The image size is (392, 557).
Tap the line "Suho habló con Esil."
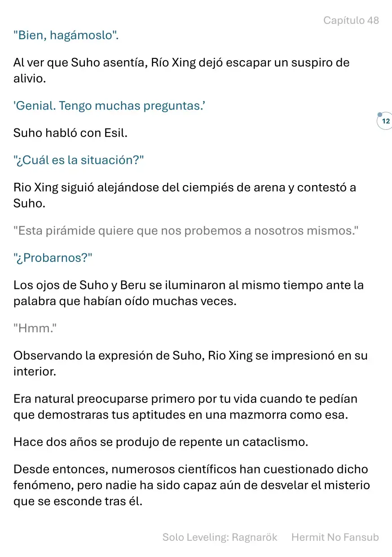coord(70,133)
